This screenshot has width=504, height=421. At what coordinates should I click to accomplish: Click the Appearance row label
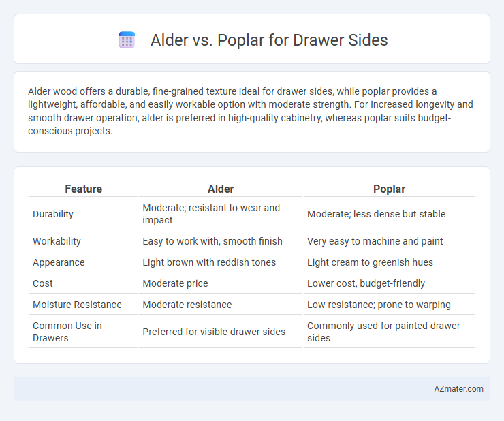tap(59, 262)
